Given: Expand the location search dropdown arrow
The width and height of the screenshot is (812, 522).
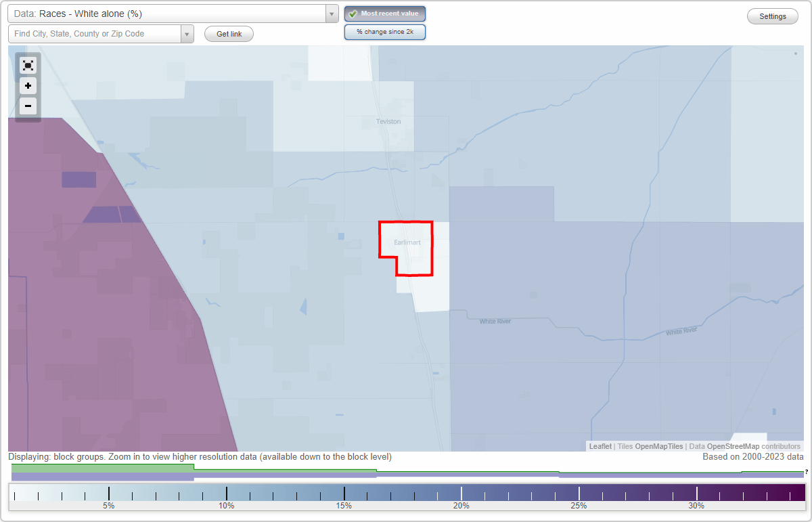Looking at the screenshot, I should (x=187, y=33).
